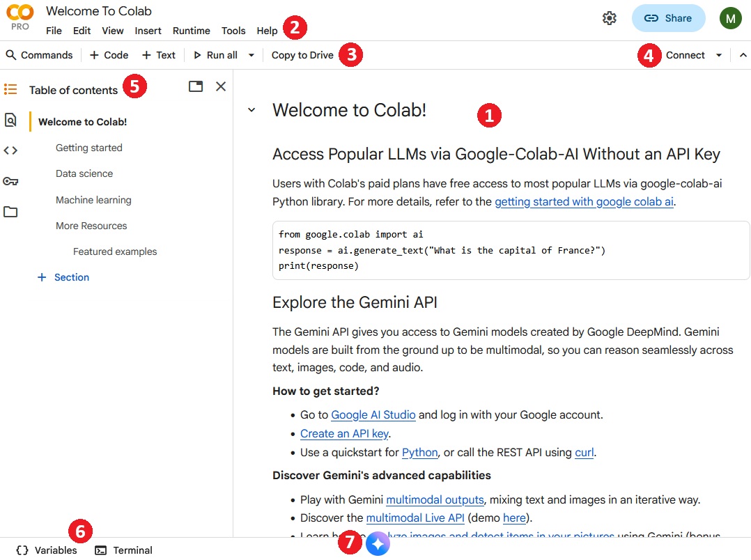Add a new Code cell

(109, 55)
